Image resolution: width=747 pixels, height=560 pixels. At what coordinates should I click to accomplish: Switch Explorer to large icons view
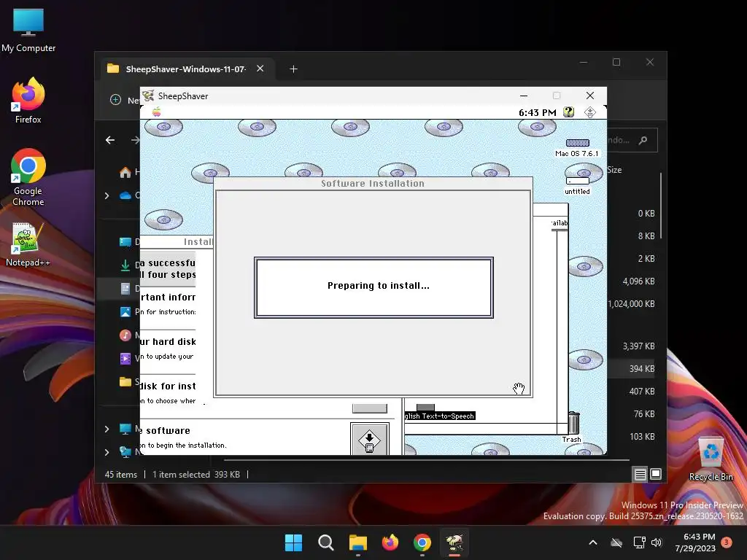(x=656, y=474)
